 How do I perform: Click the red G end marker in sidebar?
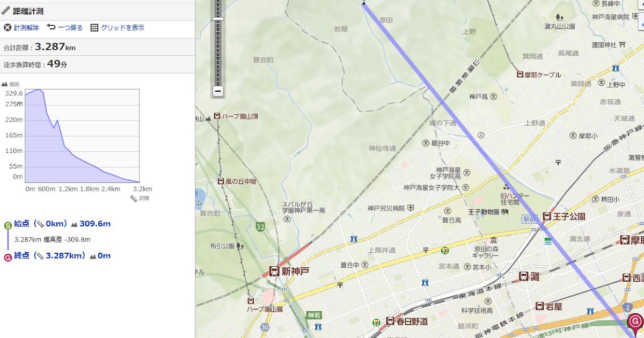tap(8, 258)
